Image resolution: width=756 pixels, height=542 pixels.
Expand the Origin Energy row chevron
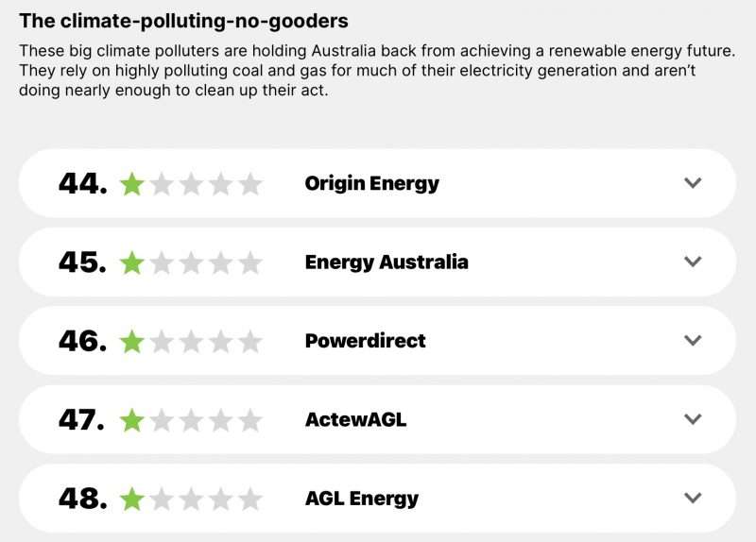click(693, 183)
